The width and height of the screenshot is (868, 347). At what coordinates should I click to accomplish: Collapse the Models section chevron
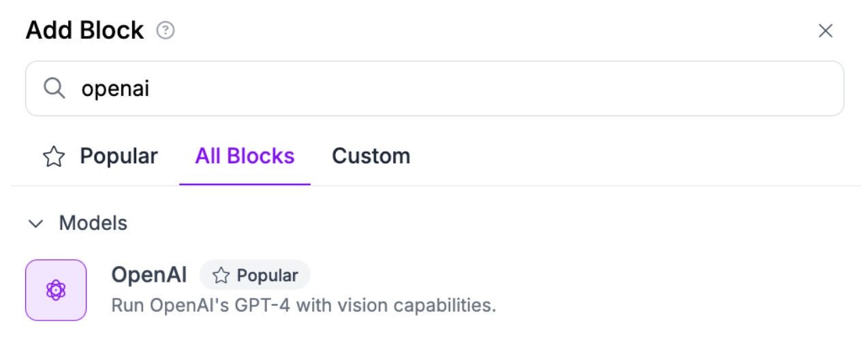pos(36,223)
